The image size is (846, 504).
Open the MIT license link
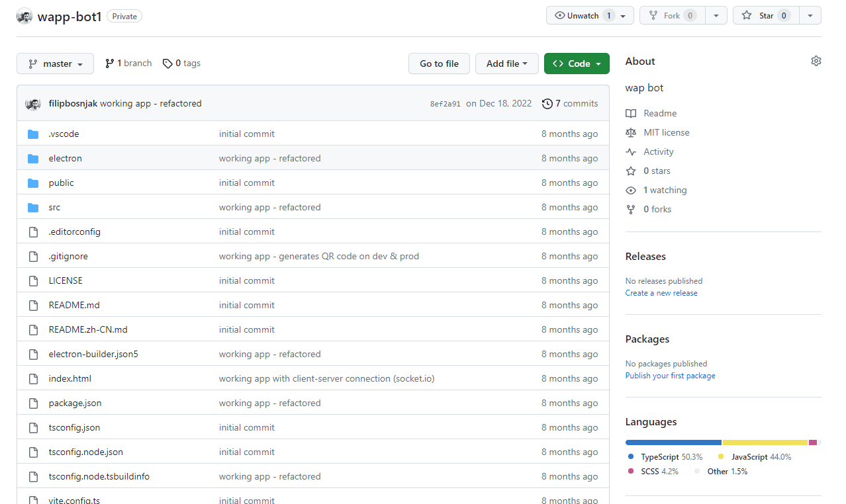tap(667, 132)
